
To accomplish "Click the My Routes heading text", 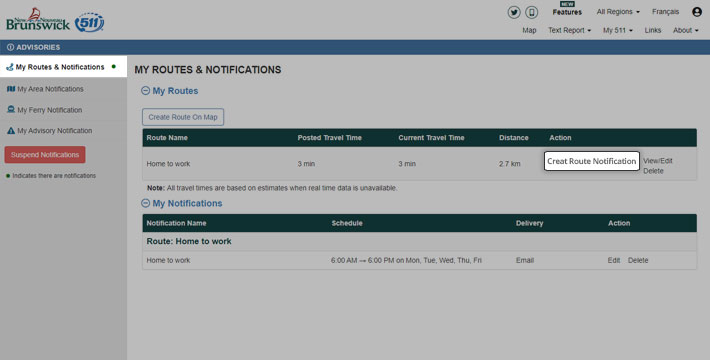I will click(x=175, y=91).
